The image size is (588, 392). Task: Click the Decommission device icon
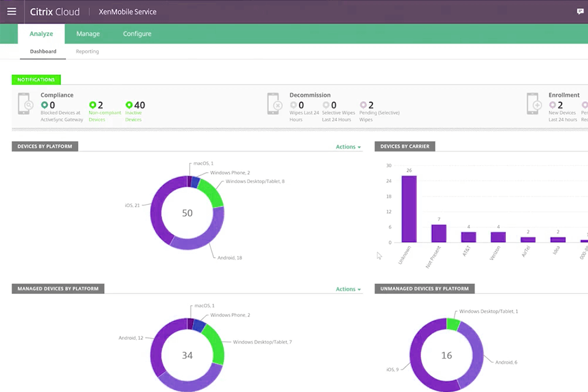tap(274, 105)
